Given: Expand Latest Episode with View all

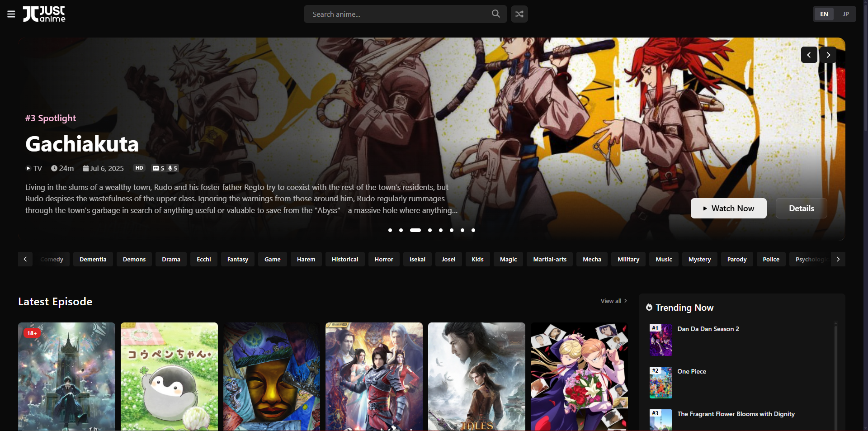Looking at the screenshot, I should 613,301.
